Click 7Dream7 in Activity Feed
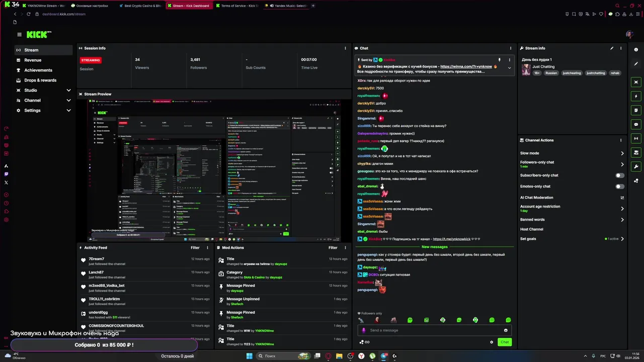This screenshot has width=644, height=362. (97, 259)
